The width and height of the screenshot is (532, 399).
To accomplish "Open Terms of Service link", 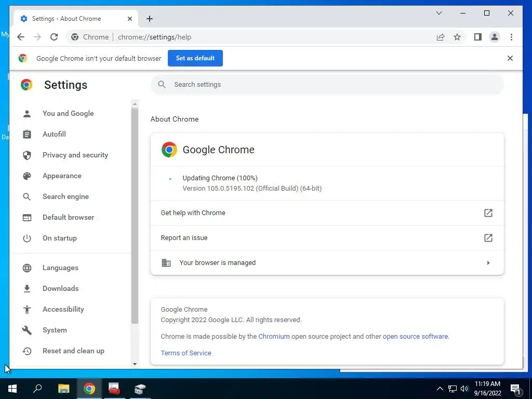I will pos(186,353).
